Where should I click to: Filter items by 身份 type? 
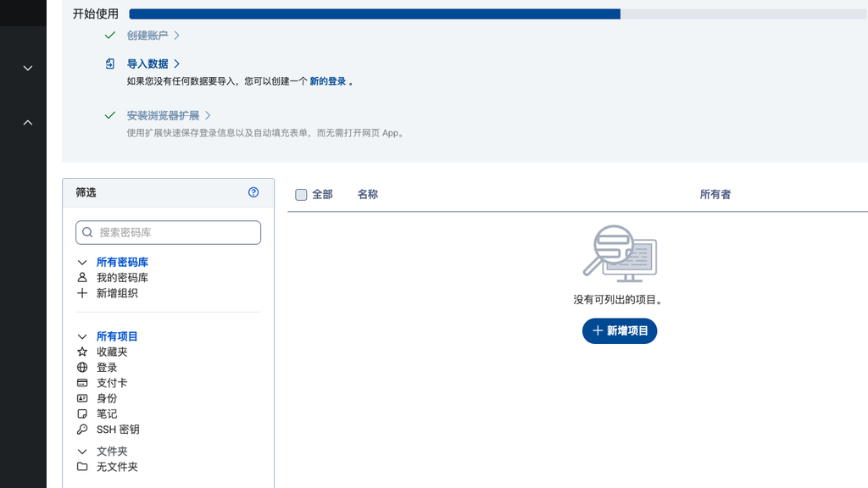pyautogui.click(x=107, y=398)
